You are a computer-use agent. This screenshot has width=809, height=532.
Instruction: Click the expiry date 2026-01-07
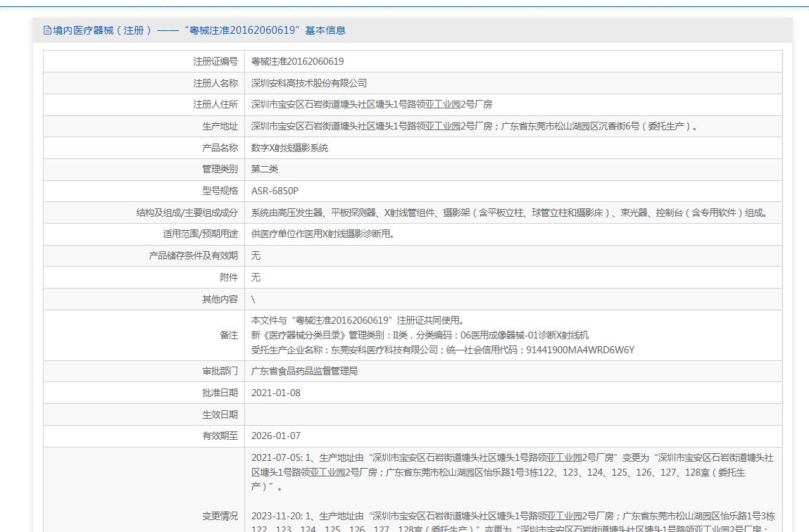[275, 436]
